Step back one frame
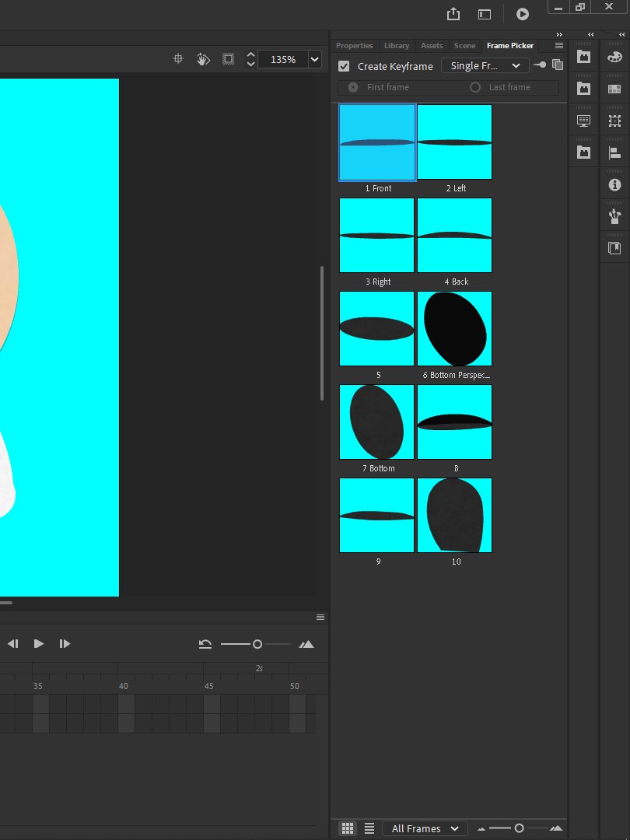630x840 pixels. [13, 643]
